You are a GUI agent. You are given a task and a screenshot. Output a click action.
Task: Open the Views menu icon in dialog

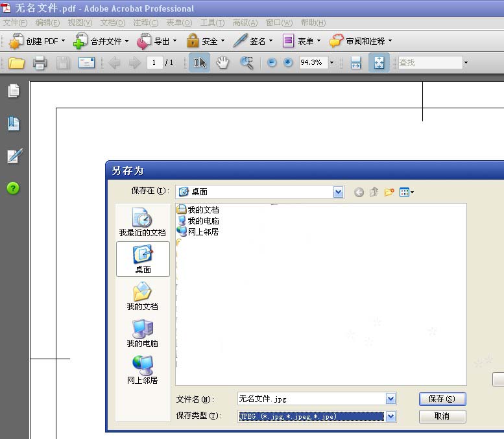[406, 192]
